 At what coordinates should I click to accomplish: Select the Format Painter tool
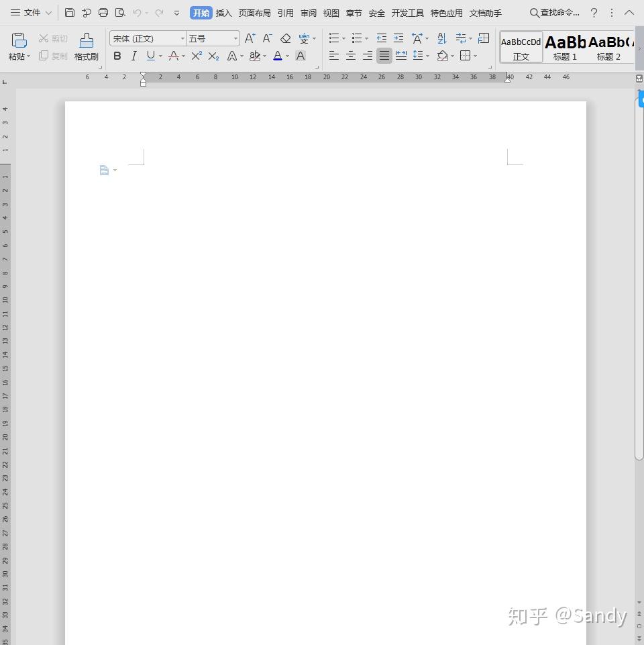point(86,46)
